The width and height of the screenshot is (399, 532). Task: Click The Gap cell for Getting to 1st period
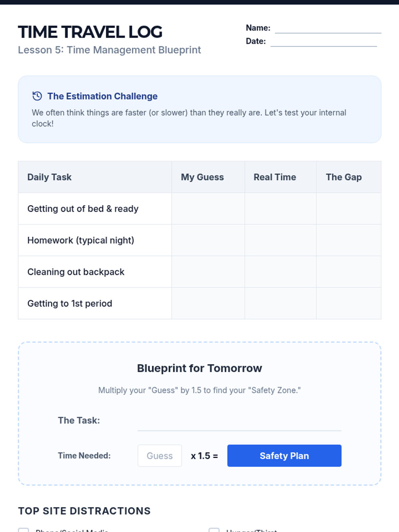point(349,303)
